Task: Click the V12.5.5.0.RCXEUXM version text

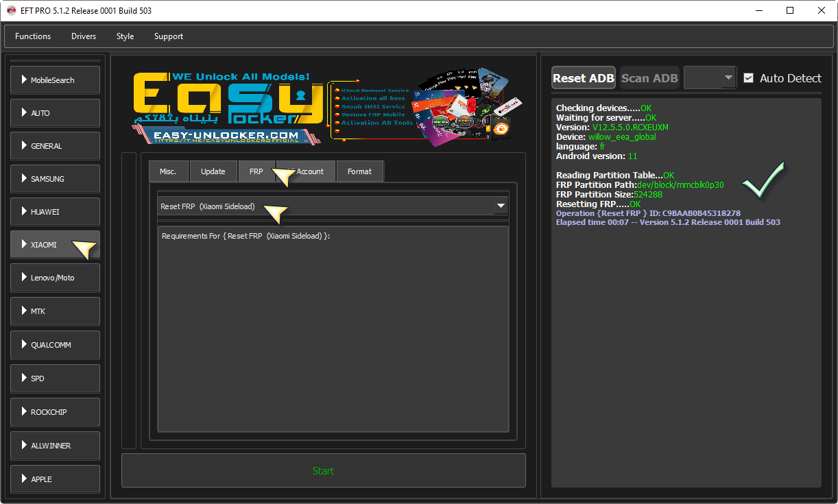Action: [630, 128]
